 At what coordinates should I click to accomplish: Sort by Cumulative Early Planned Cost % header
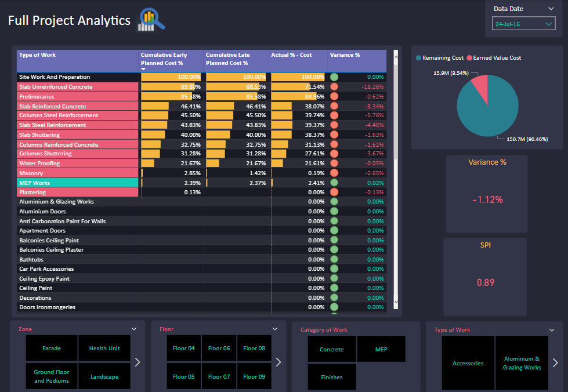[x=164, y=58]
